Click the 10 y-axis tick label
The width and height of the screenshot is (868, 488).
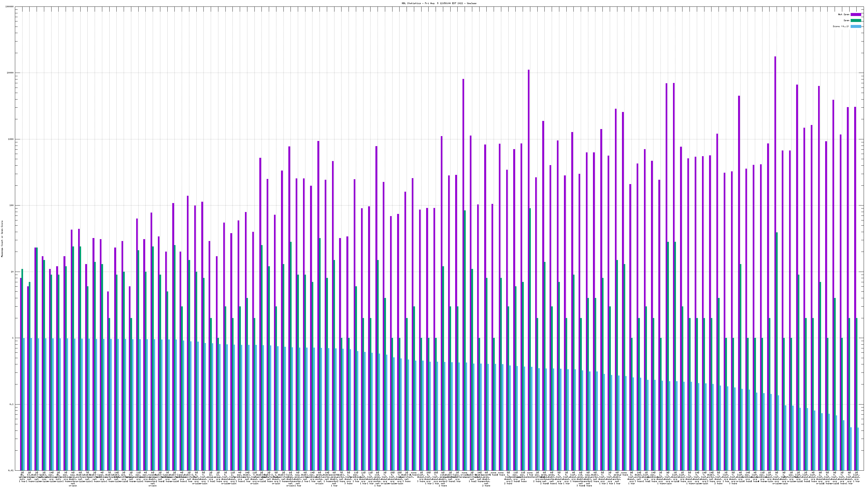pyautogui.click(x=12, y=272)
